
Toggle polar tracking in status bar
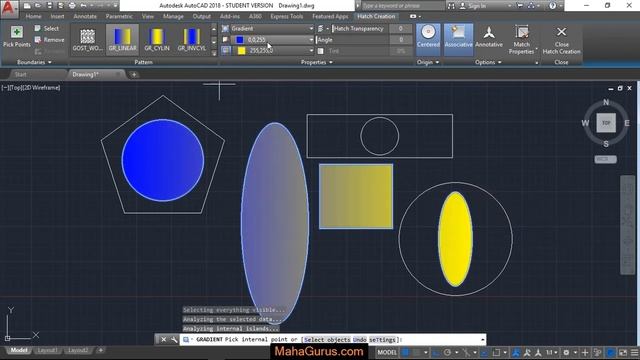447,352
